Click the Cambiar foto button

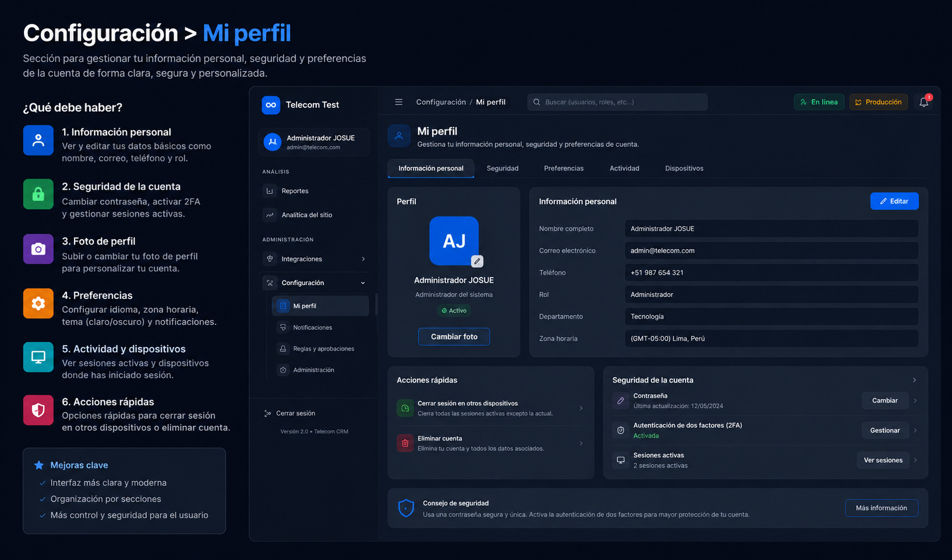click(x=454, y=336)
